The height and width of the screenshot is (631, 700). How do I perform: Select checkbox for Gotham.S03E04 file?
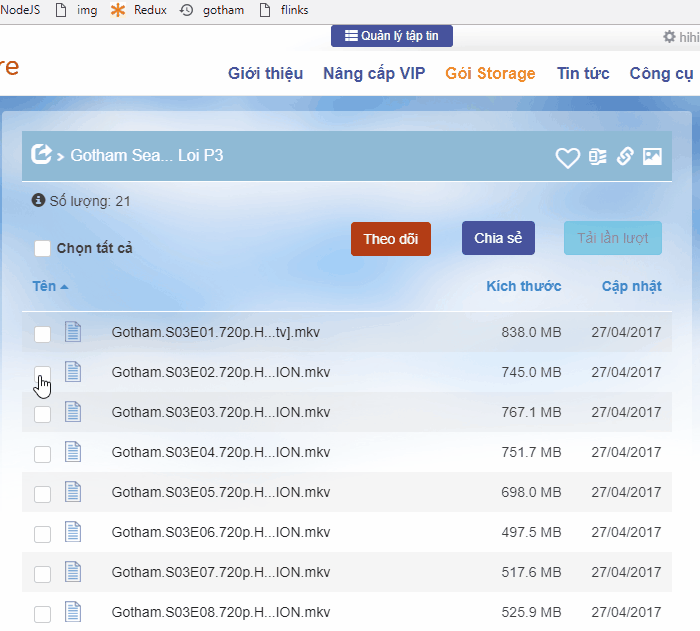(42, 454)
